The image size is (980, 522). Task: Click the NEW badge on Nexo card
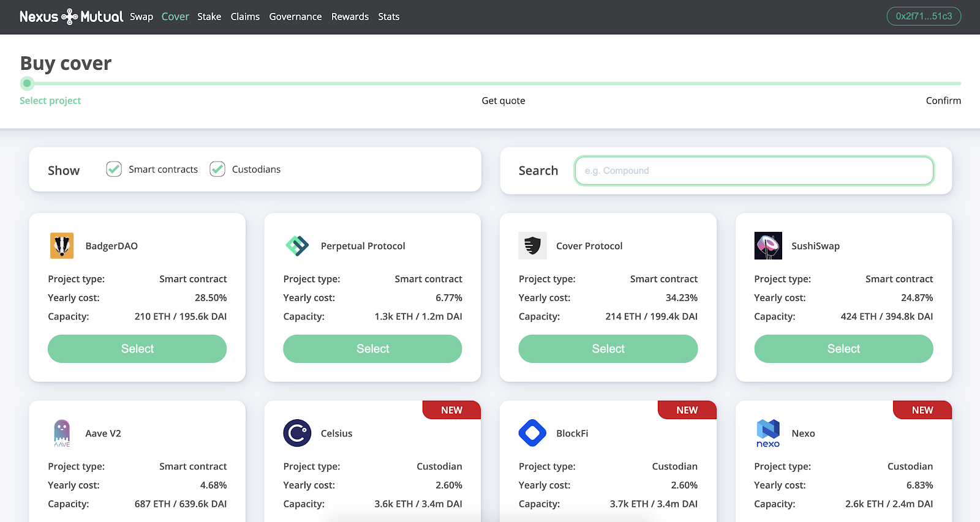922,410
